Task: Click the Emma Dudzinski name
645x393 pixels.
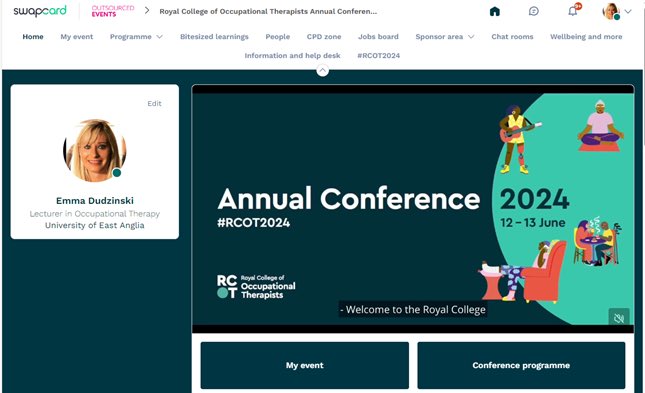Action: [95, 201]
